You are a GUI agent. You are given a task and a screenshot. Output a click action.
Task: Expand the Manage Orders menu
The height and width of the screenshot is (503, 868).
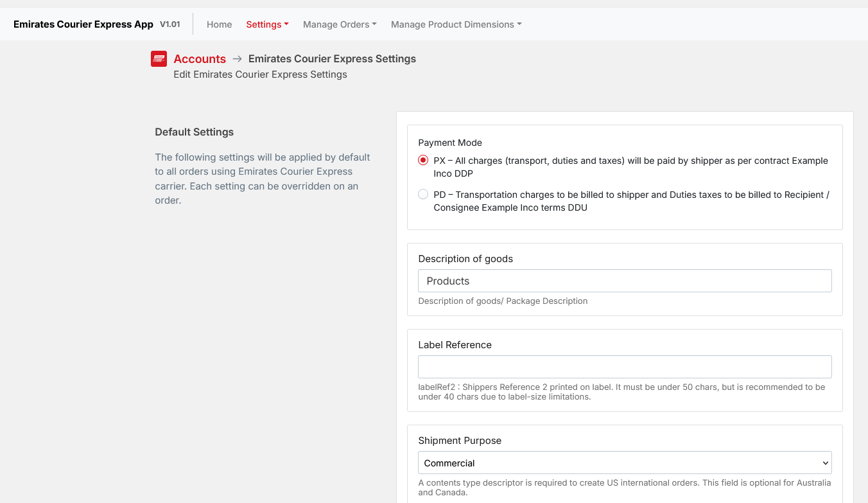[340, 24]
